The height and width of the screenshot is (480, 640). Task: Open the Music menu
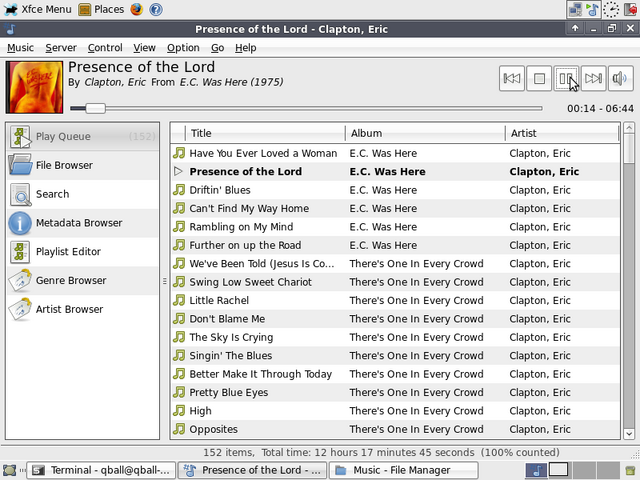click(20, 48)
